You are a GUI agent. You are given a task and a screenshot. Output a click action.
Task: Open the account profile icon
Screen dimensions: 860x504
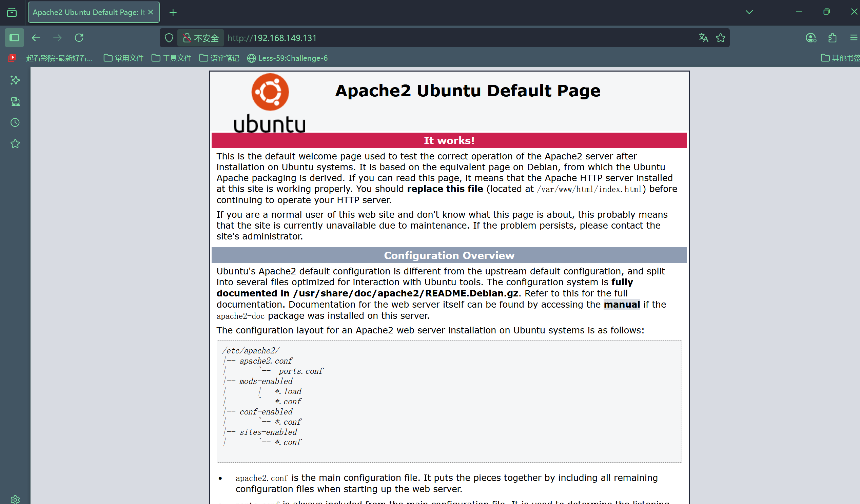pyautogui.click(x=811, y=38)
